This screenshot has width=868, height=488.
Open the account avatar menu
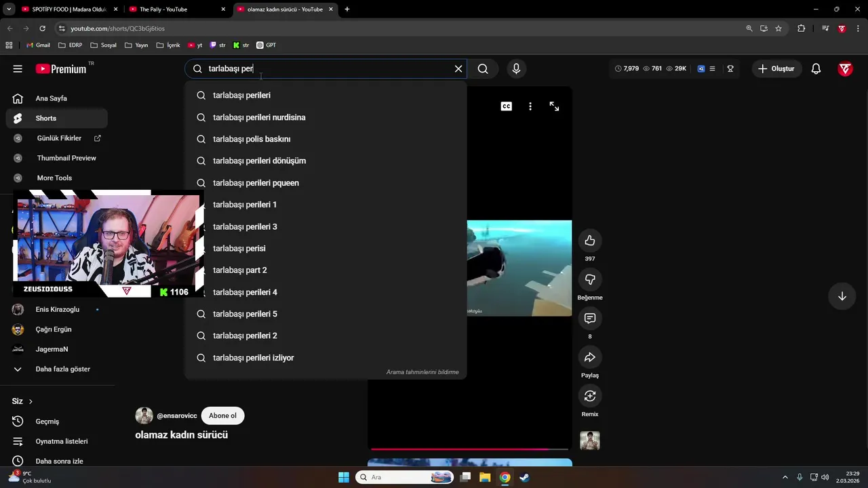[x=845, y=68]
